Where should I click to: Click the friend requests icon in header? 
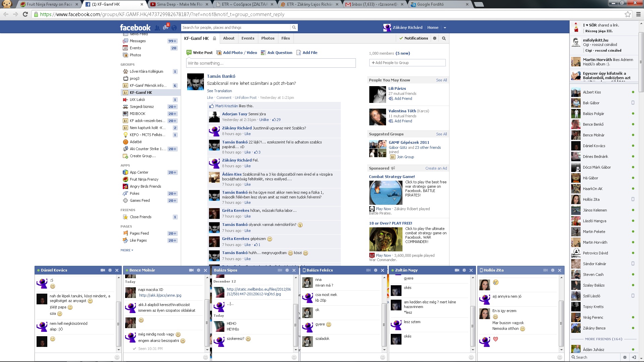coord(157,28)
